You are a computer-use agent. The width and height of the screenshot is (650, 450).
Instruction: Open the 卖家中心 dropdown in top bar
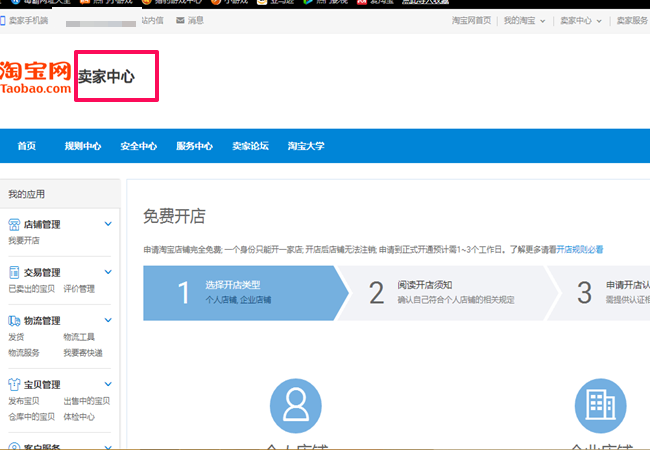(580, 21)
